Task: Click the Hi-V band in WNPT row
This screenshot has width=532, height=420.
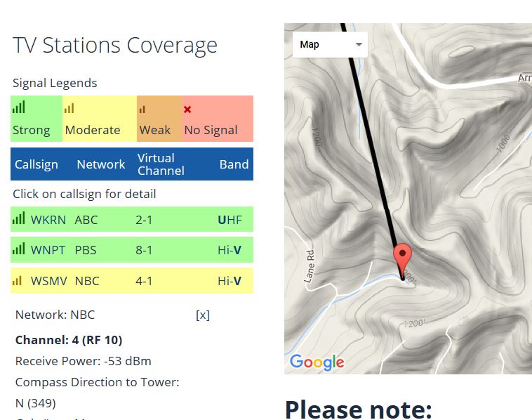Action: 230,250
